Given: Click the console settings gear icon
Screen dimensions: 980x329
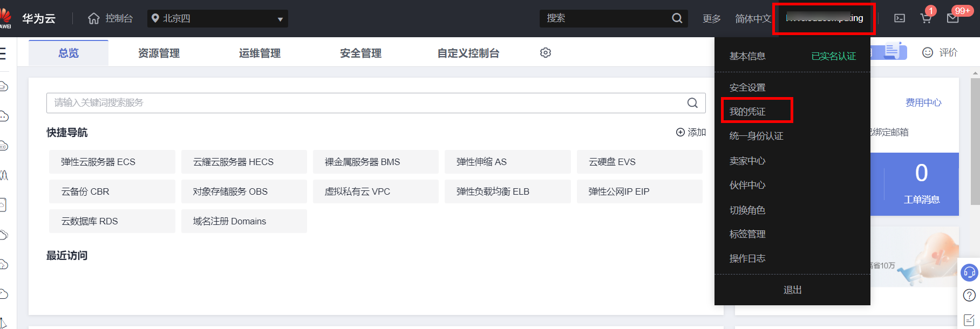Looking at the screenshot, I should point(546,53).
